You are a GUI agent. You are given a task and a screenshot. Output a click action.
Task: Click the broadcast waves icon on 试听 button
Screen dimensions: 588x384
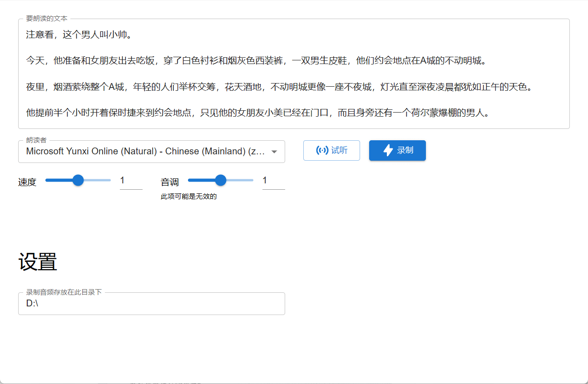pyautogui.click(x=321, y=150)
